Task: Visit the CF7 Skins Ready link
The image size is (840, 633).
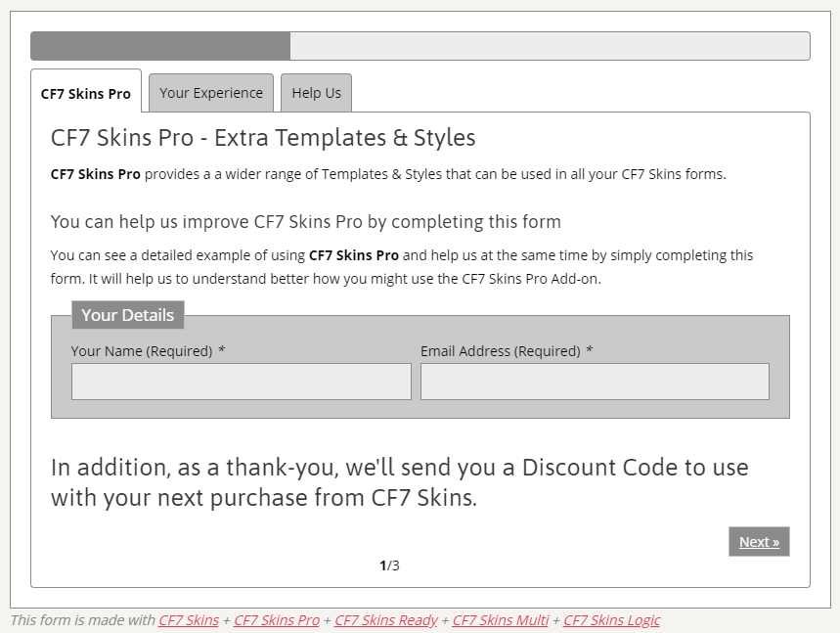Action: [385, 620]
